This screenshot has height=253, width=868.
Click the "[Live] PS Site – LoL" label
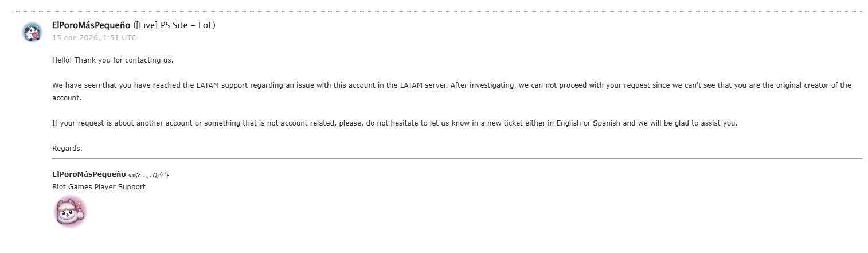(x=174, y=25)
